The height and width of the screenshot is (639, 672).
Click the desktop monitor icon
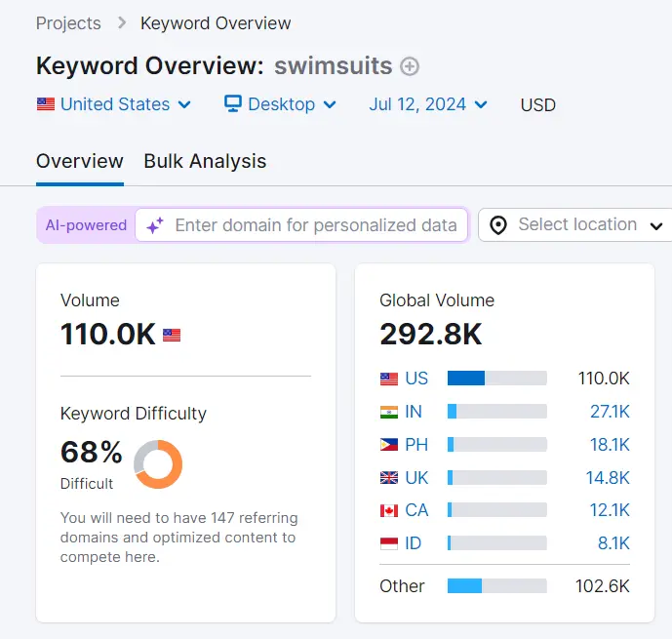(233, 103)
